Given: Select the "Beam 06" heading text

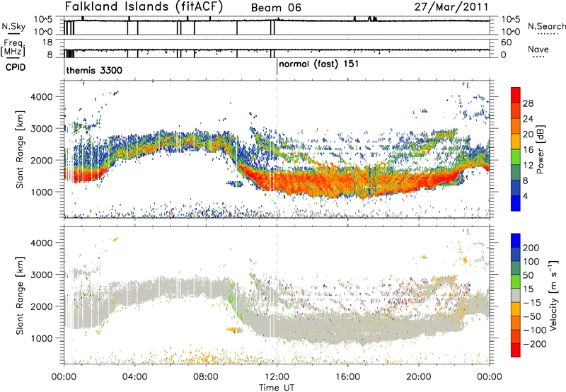Looking at the screenshot, I should tap(276, 8).
